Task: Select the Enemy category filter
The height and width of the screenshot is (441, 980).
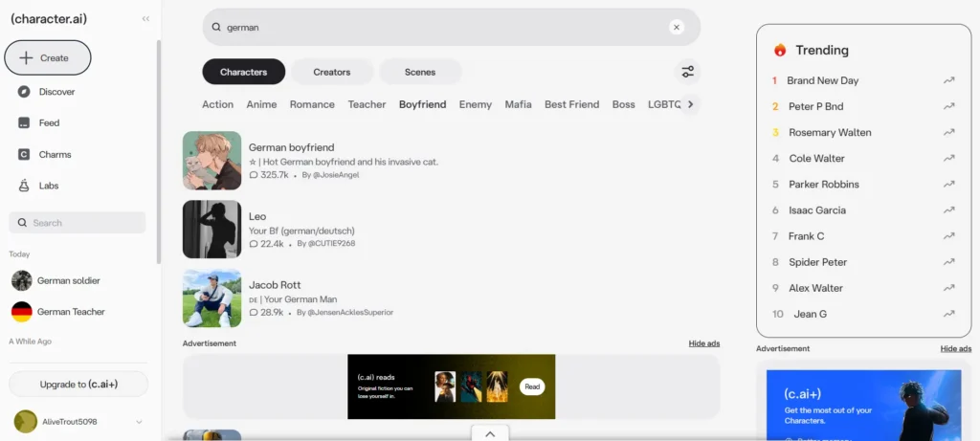Action: coord(475,104)
